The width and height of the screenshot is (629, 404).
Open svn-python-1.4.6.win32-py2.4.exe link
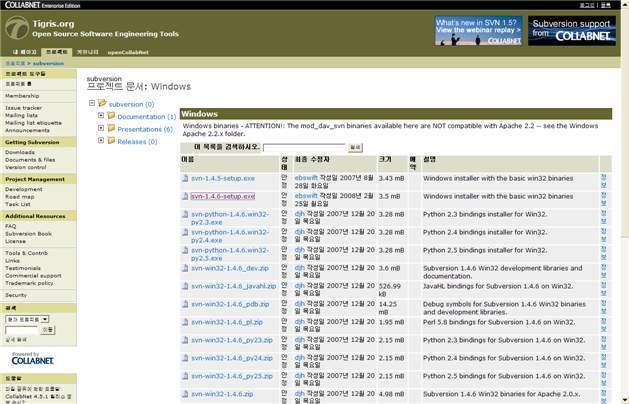pos(230,236)
